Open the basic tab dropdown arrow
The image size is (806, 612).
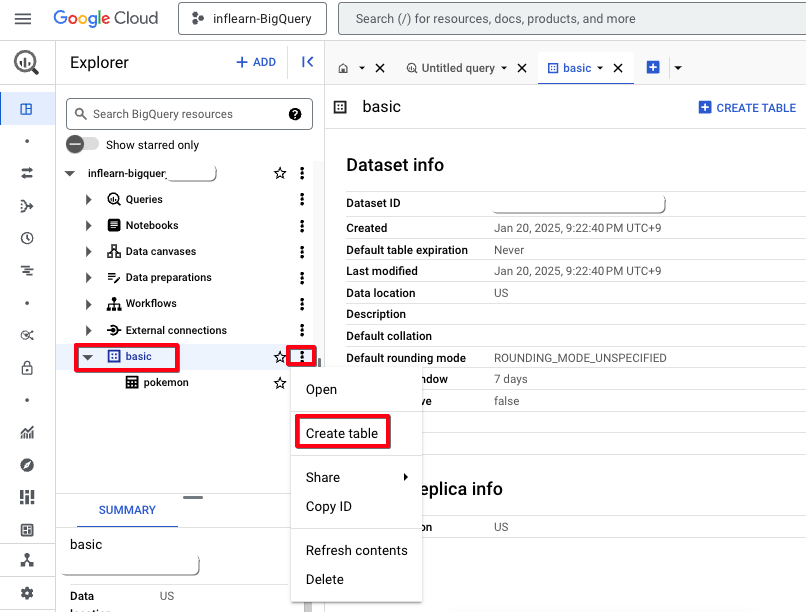pos(600,68)
